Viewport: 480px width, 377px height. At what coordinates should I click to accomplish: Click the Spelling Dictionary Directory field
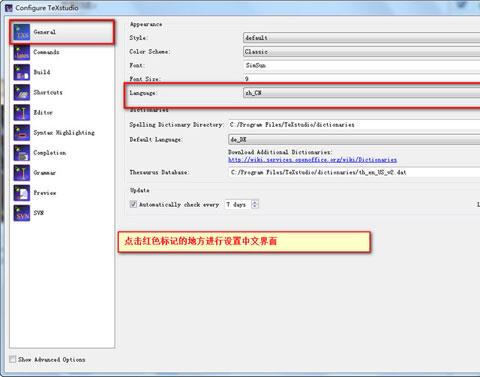(x=354, y=125)
